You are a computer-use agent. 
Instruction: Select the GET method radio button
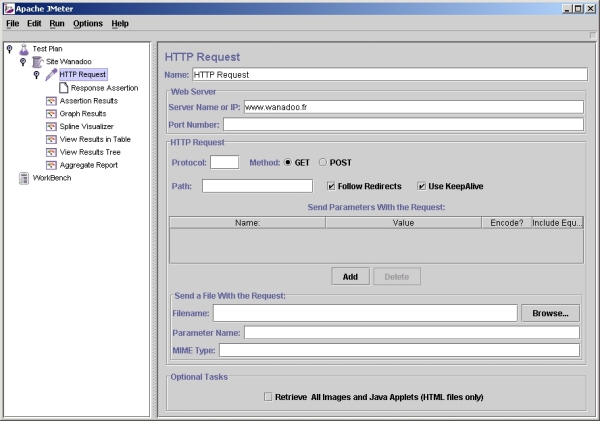tap(289, 162)
